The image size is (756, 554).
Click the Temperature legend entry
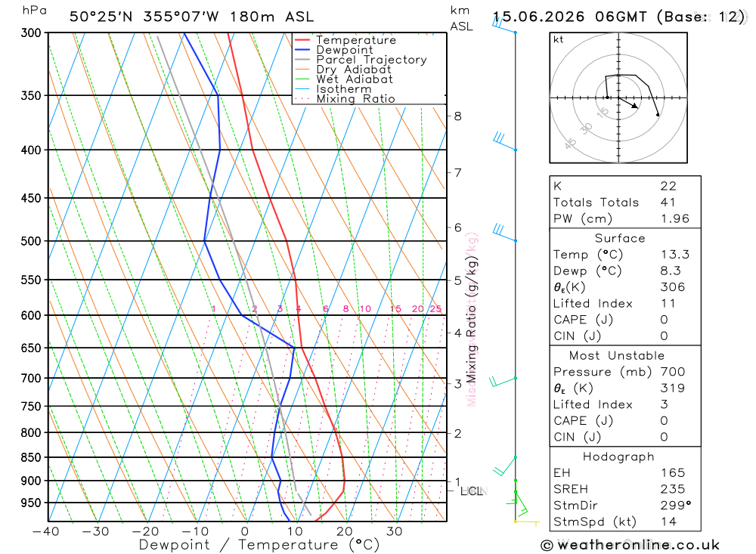[345, 40]
